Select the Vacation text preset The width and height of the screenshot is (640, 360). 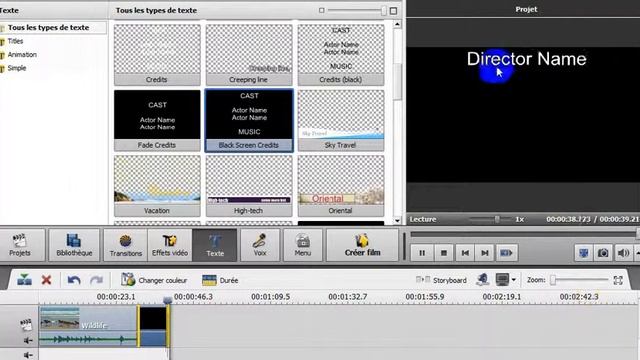pyautogui.click(x=157, y=186)
